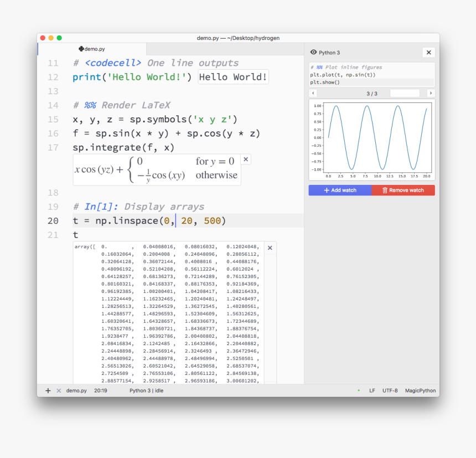Viewport: 476px width, 458px height.
Task: Select the demo.py editor tab
Action: pos(92,49)
